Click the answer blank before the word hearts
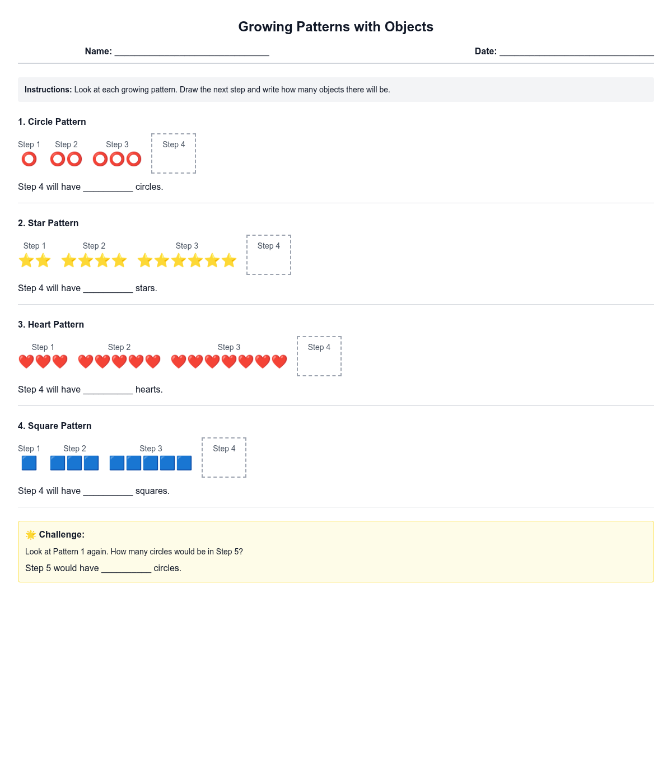Viewport: 672px width, 784px height. click(108, 390)
